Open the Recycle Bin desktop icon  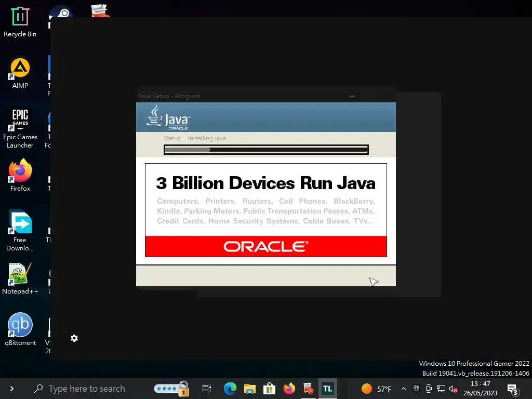[x=20, y=22]
